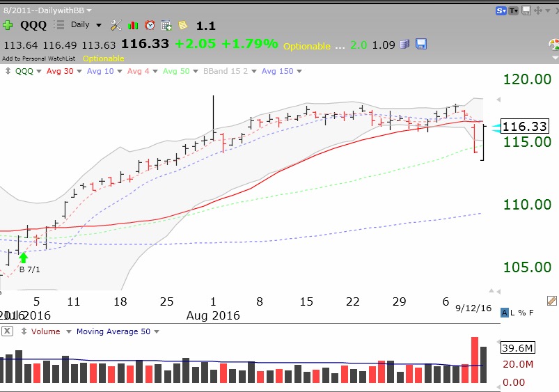Click the 9/12/16 date label
This screenshot has width=559, height=392.
473,308
